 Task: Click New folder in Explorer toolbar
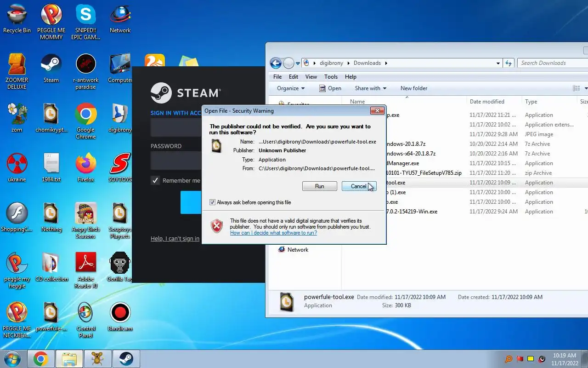tap(414, 88)
